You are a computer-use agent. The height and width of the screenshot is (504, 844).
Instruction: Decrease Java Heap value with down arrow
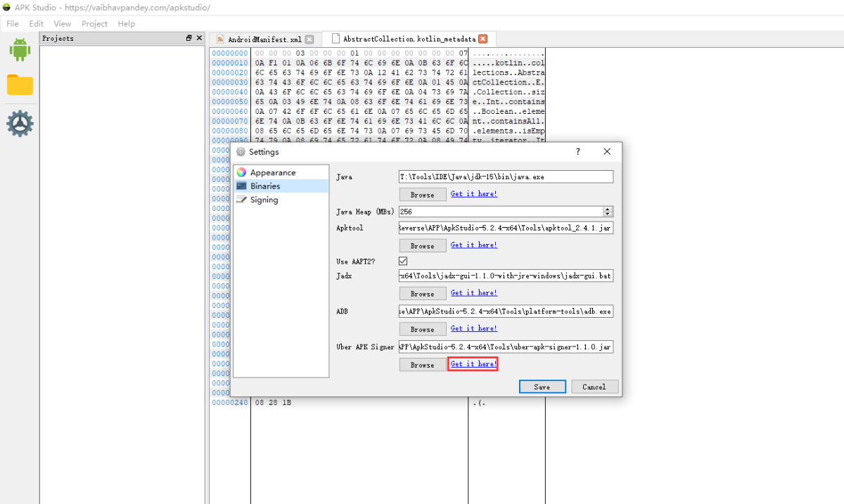[608, 214]
